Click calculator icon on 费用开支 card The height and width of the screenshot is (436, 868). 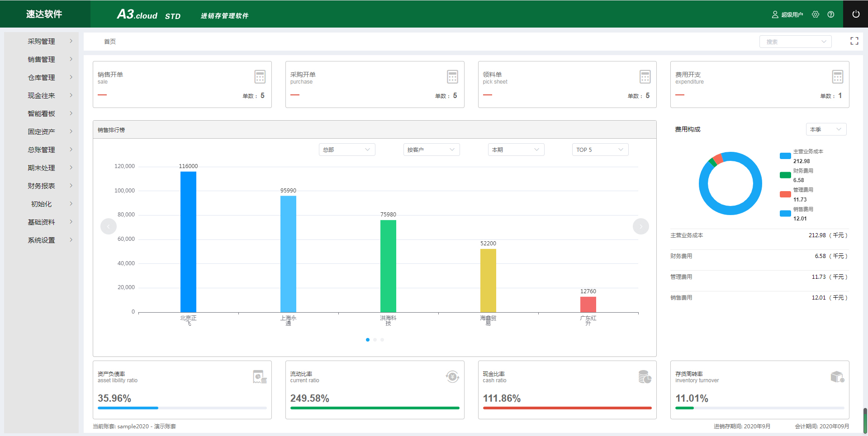(x=837, y=77)
